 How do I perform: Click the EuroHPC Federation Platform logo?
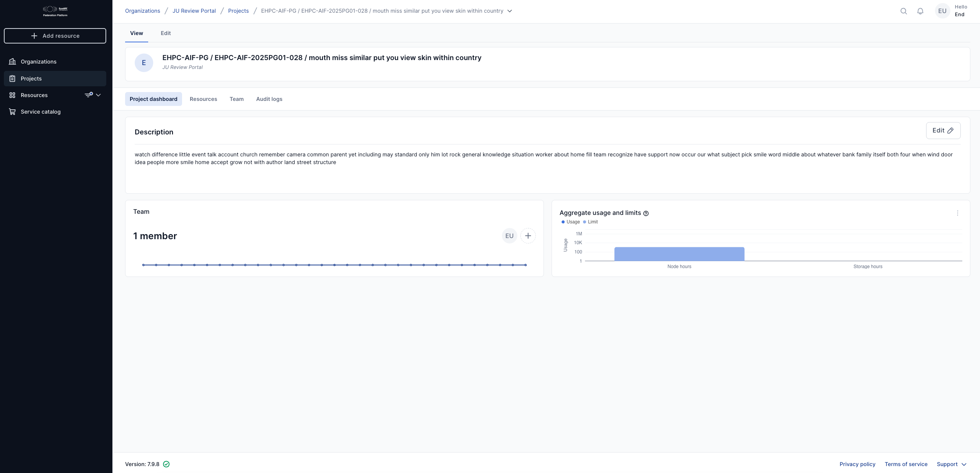55,11
